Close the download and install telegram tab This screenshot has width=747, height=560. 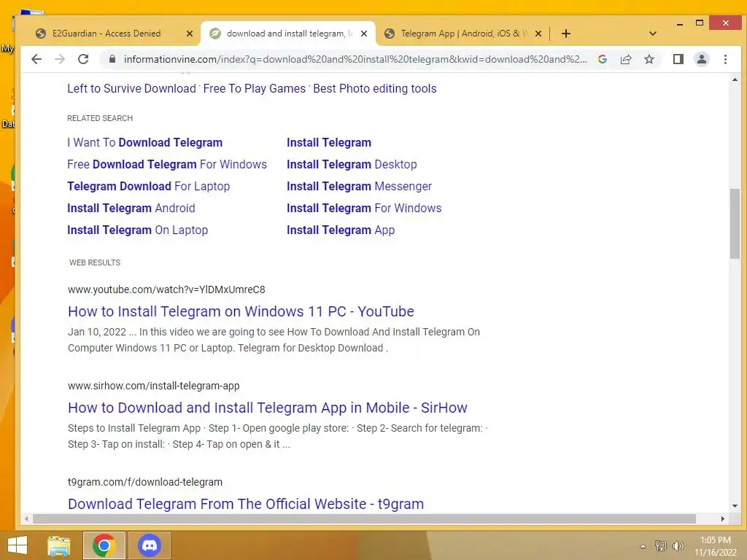[x=364, y=34]
